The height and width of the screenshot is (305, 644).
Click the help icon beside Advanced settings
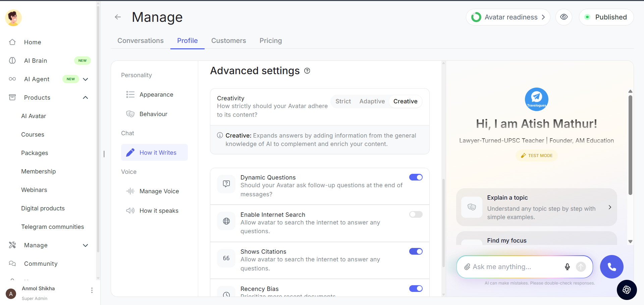point(307,71)
